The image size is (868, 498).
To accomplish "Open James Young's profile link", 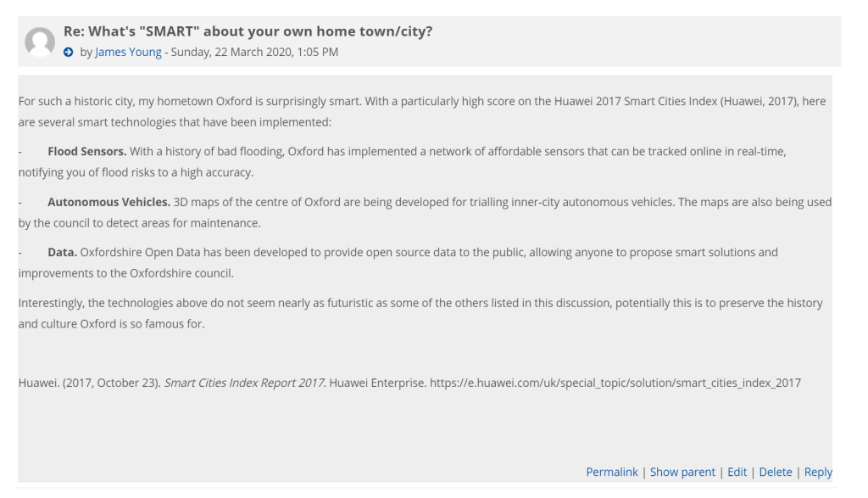I will (128, 52).
